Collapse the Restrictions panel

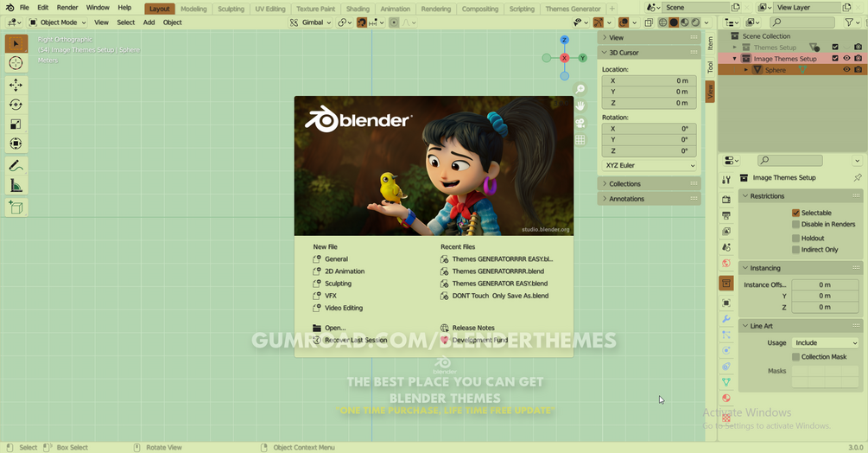tap(801, 196)
